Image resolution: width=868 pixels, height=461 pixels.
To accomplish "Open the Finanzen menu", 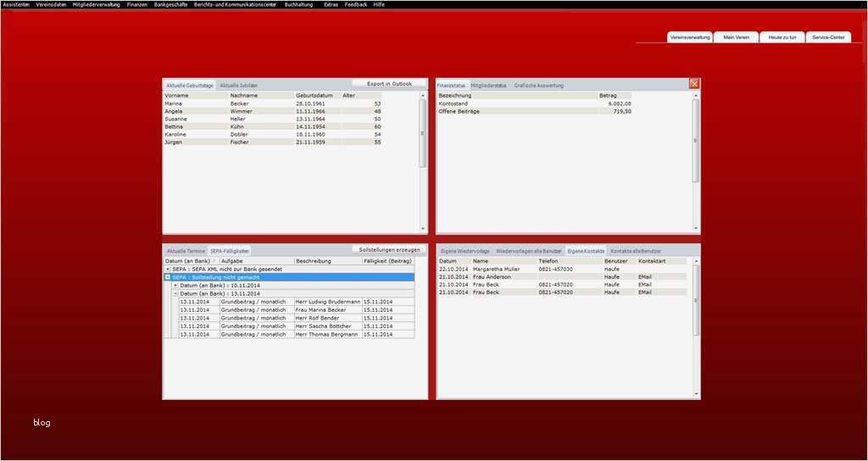I will point(136,4).
